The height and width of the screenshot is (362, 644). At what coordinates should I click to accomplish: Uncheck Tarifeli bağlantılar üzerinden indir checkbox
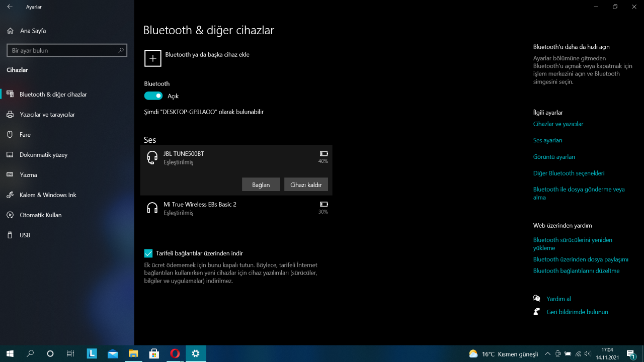(x=148, y=253)
